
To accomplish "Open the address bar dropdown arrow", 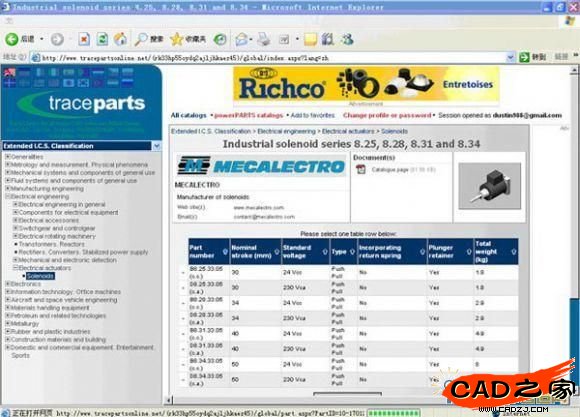I will coord(510,57).
